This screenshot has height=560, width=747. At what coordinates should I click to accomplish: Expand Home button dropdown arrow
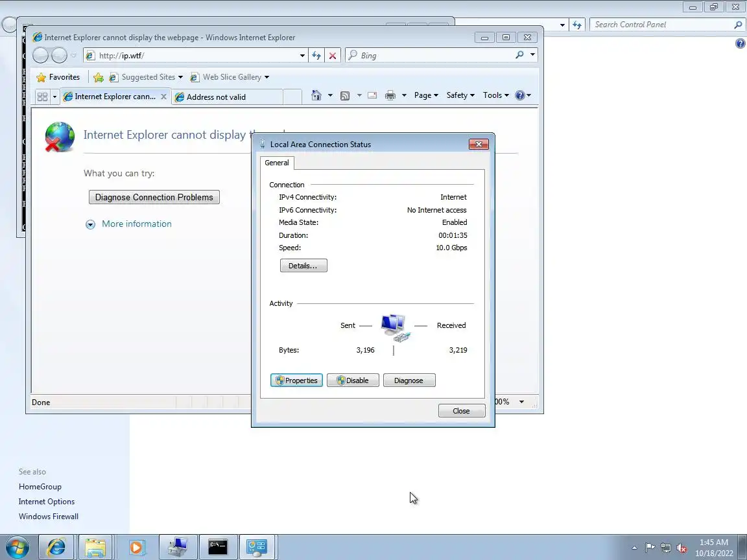click(330, 95)
